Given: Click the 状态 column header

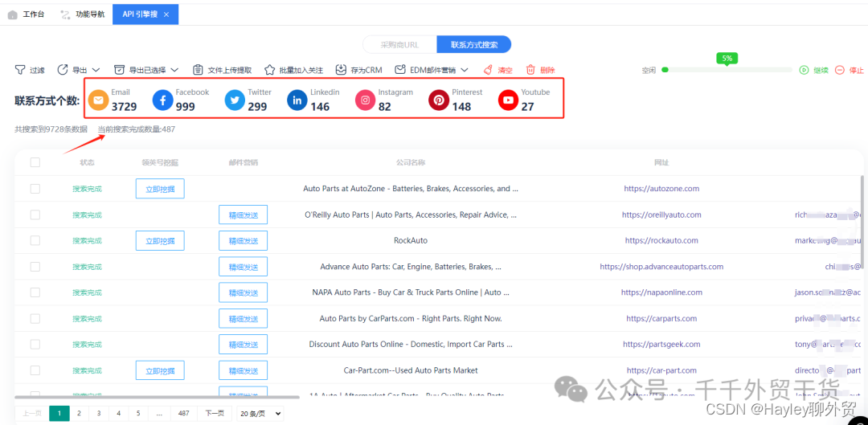Looking at the screenshot, I should tap(87, 162).
